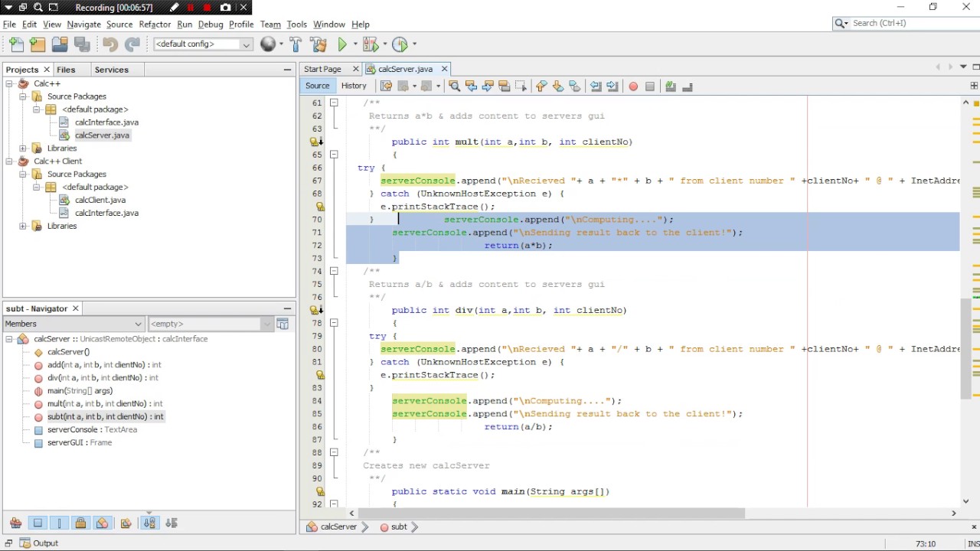Image resolution: width=980 pixels, height=551 pixels.
Task: Toggle Show Inherited Members in Navigator
Action: (x=15, y=523)
